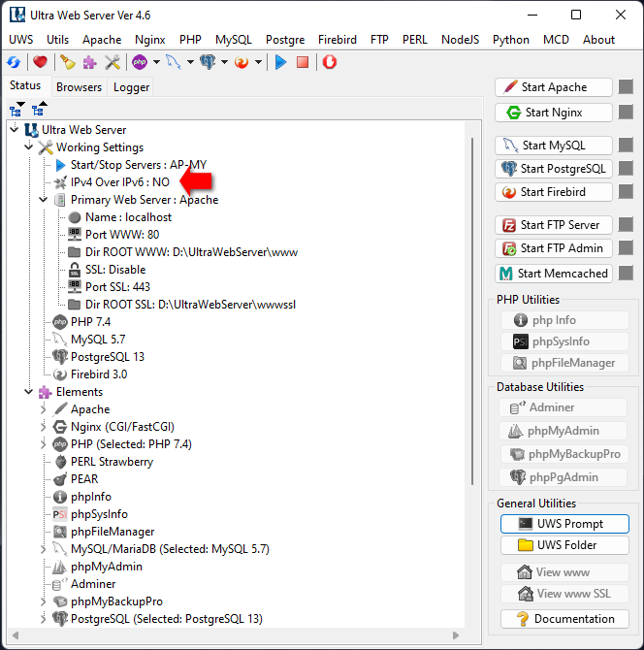Open the UWS menu

tap(21, 40)
